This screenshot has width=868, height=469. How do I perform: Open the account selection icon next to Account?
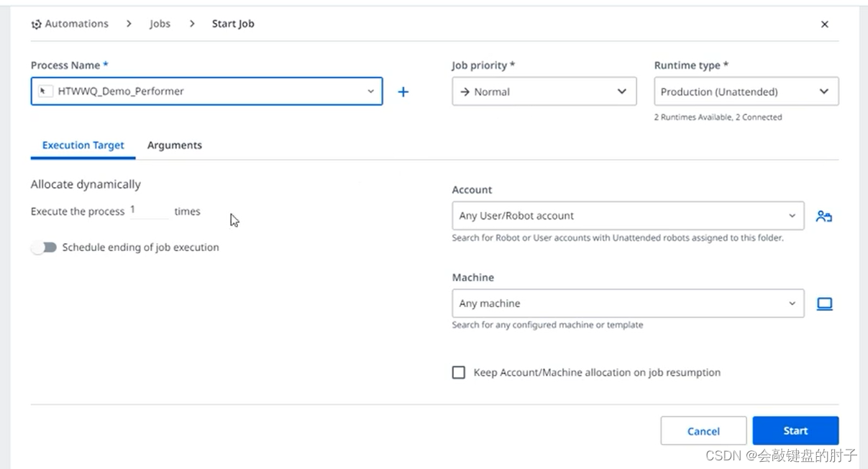pos(824,216)
